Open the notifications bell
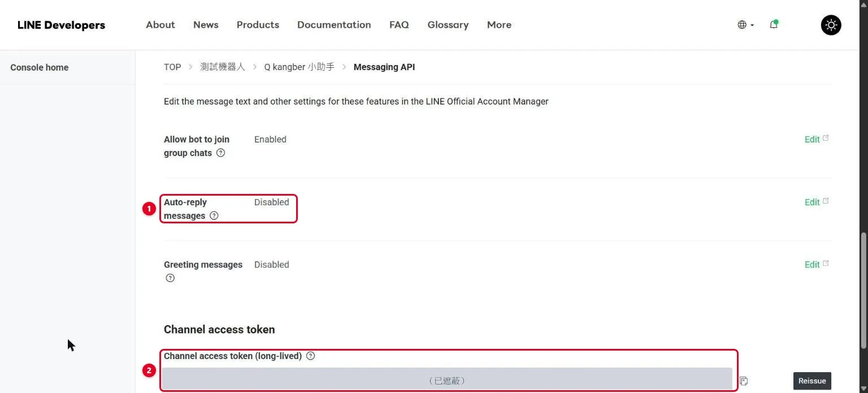The image size is (868, 393). [774, 24]
